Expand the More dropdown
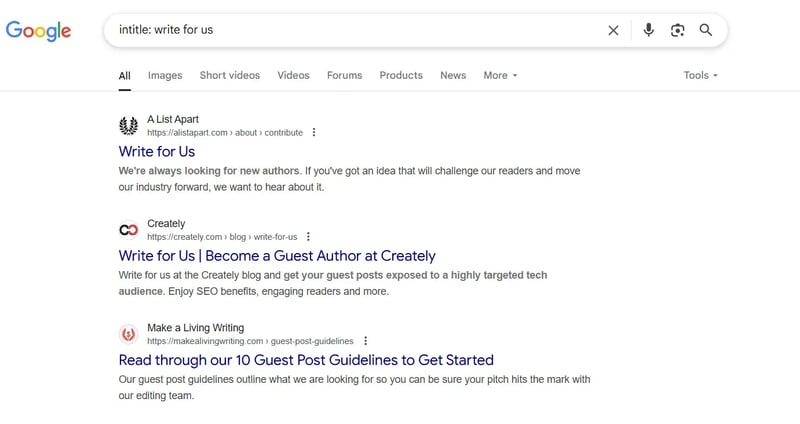This screenshot has height=424, width=800. tap(500, 76)
